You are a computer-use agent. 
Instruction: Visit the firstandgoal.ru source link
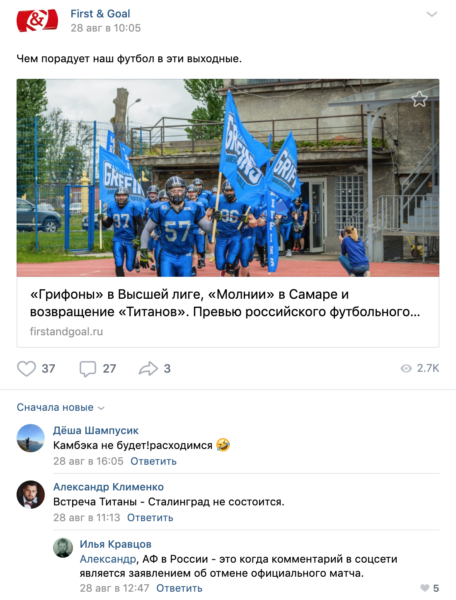click(x=67, y=331)
